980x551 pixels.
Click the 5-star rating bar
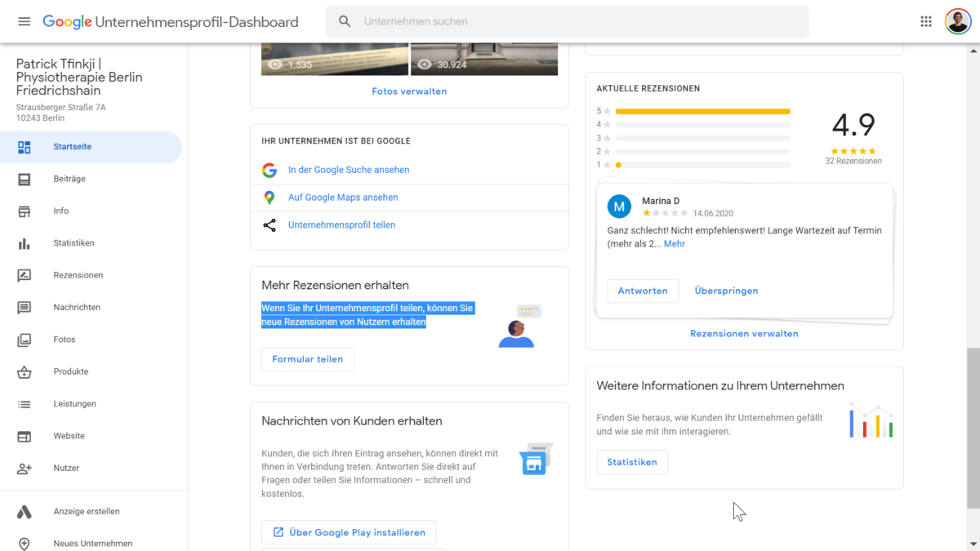[703, 111]
